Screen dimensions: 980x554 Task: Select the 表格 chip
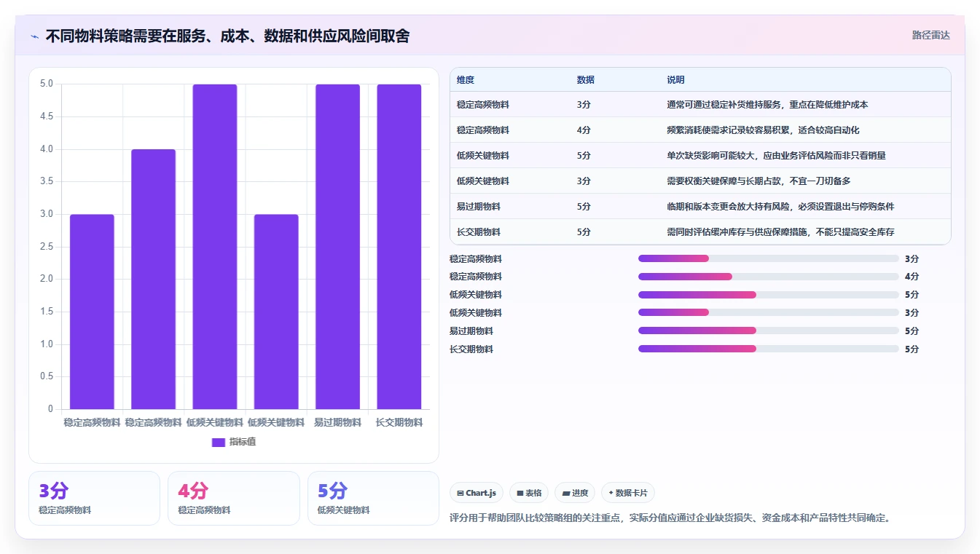point(529,493)
